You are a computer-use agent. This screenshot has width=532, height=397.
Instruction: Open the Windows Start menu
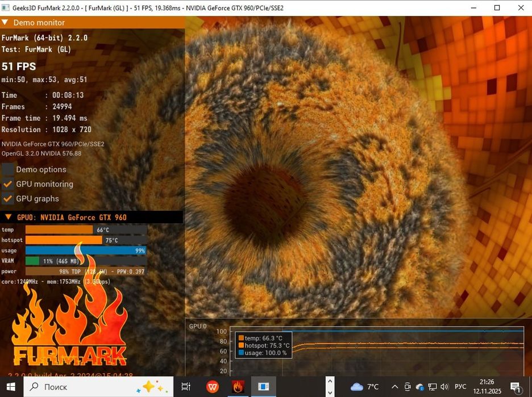point(11,387)
